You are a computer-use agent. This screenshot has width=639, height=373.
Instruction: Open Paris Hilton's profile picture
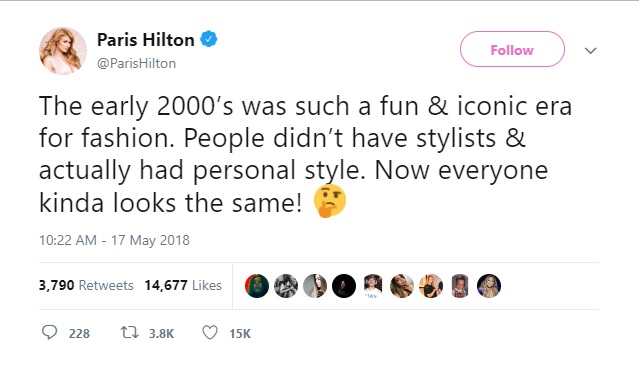[63, 51]
